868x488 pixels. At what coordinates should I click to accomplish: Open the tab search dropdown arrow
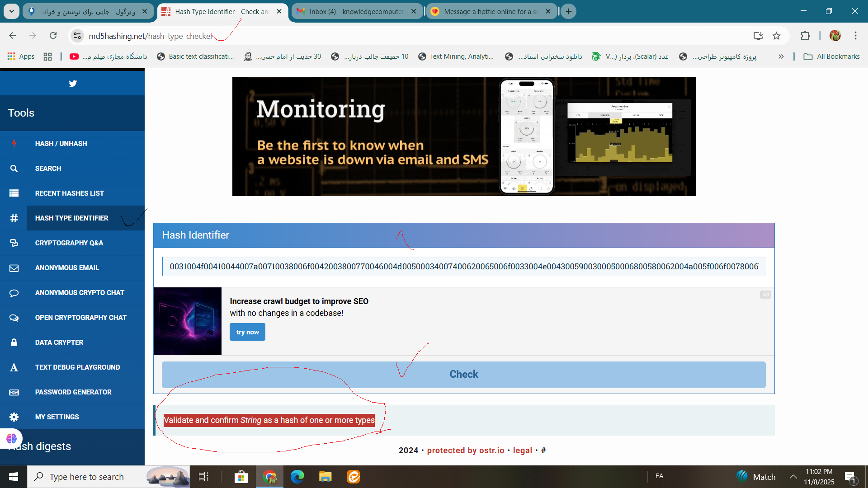click(x=11, y=11)
